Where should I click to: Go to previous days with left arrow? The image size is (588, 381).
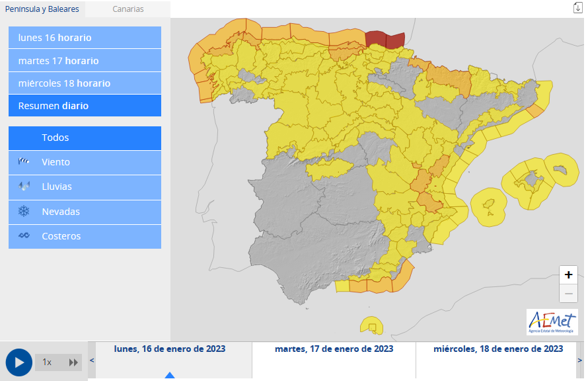92,360
